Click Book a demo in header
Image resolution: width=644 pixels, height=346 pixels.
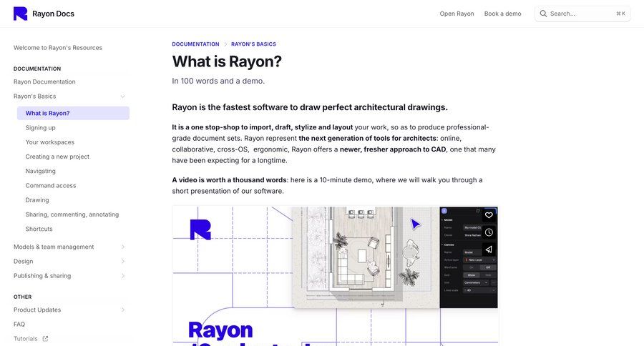tap(503, 14)
